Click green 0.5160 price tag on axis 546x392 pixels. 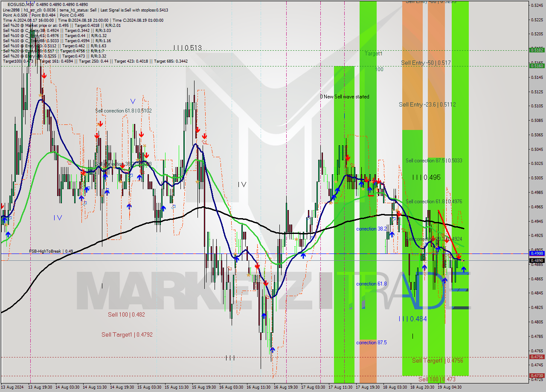[536, 66]
